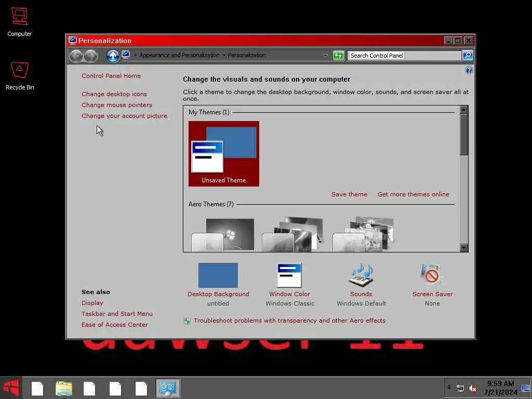Click the Personalization breadcrumb item
The image size is (532, 399).
[247, 55]
